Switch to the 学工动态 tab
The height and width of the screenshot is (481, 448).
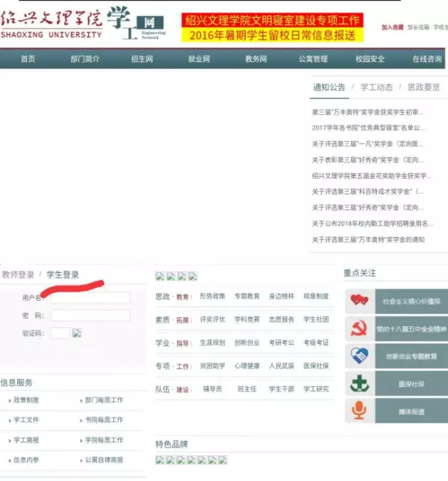tap(376, 88)
